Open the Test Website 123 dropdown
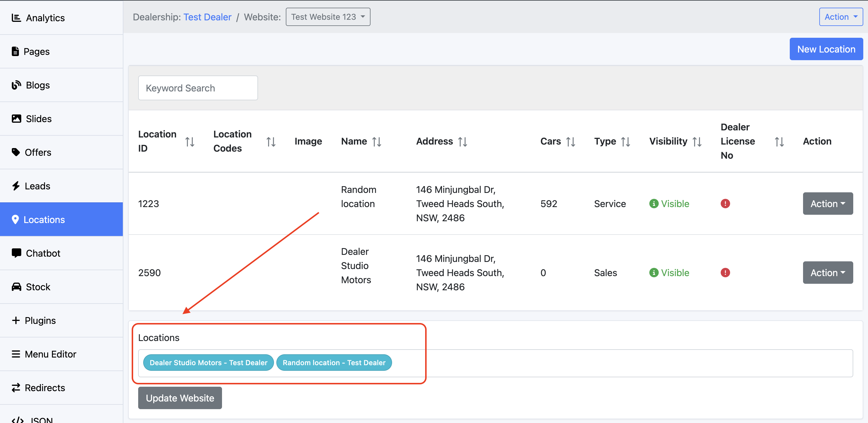The image size is (868, 423). point(327,17)
